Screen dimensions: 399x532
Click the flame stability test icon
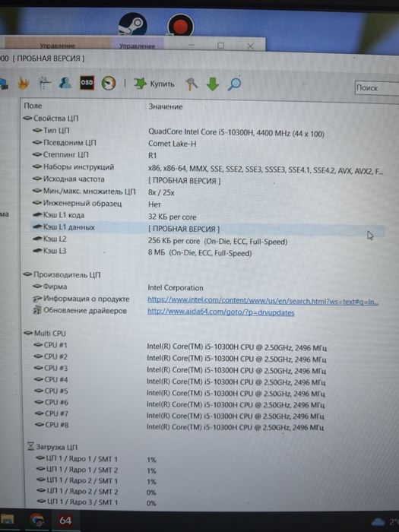pyautogui.click(x=24, y=84)
